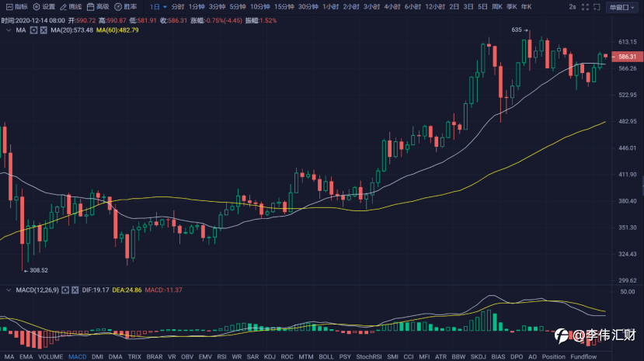Switch to 5日 timeframe
The width and height of the screenshot is (644, 361).
(482, 7)
